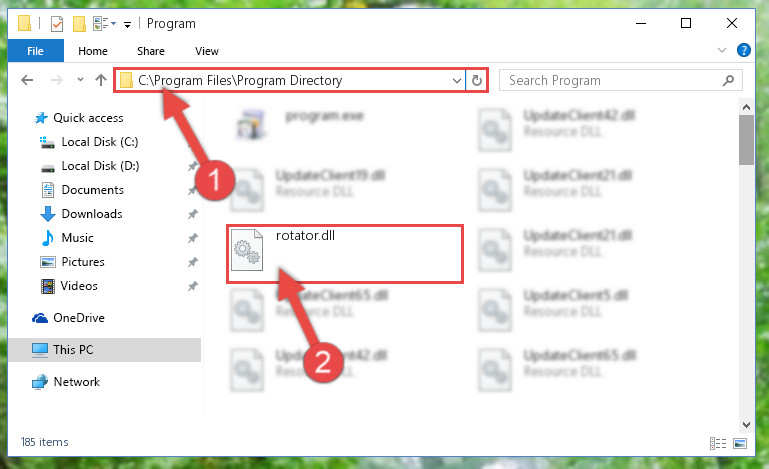Expand the address bar history dropdown
The image size is (769, 469).
coord(457,80)
